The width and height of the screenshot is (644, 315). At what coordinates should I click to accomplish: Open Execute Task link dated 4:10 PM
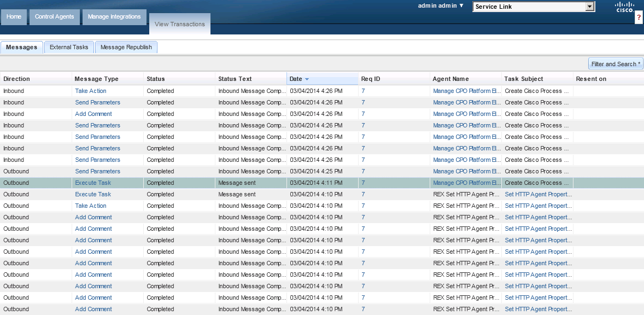pyautogui.click(x=93, y=194)
